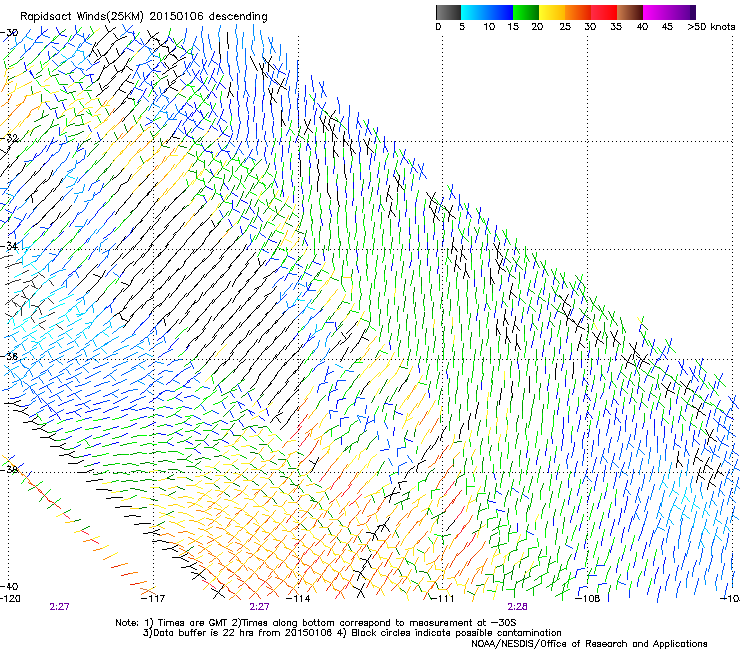Viewport: 740px width, 650px height.
Task: Click the '-34' latitude axis label
Action: [9, 246]
